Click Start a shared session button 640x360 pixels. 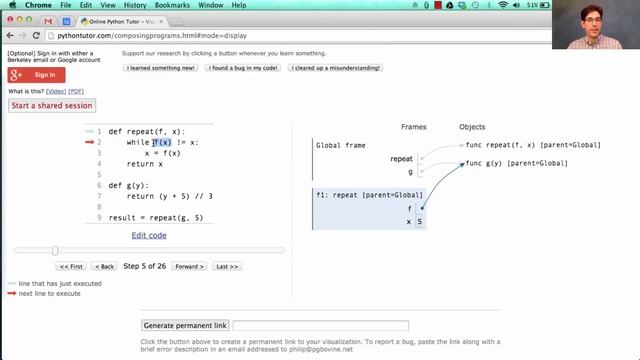[x=52, y=105]
